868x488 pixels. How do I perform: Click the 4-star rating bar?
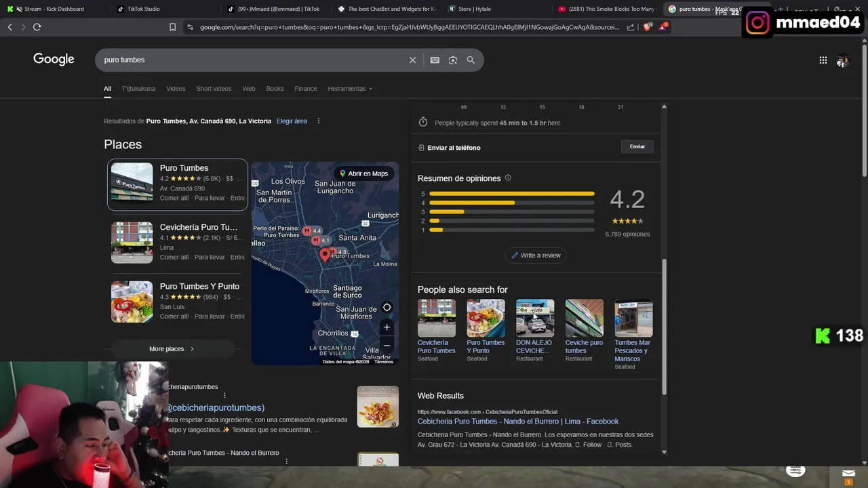(511, 203)
